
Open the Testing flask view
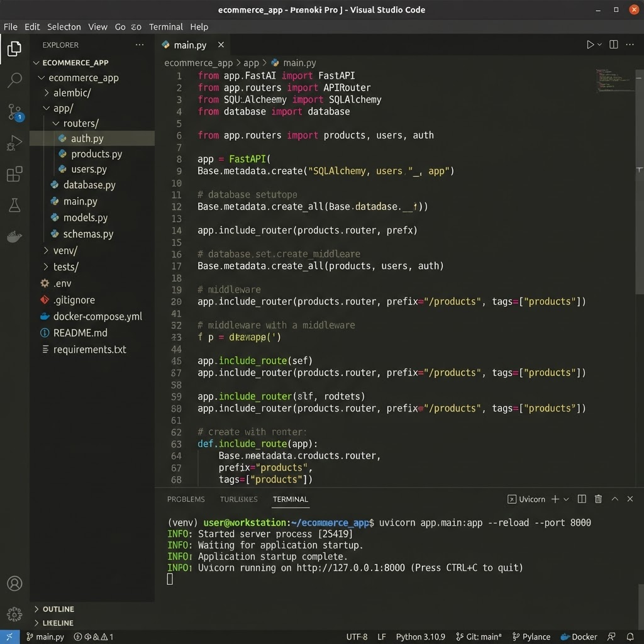[x=14, y=205]
